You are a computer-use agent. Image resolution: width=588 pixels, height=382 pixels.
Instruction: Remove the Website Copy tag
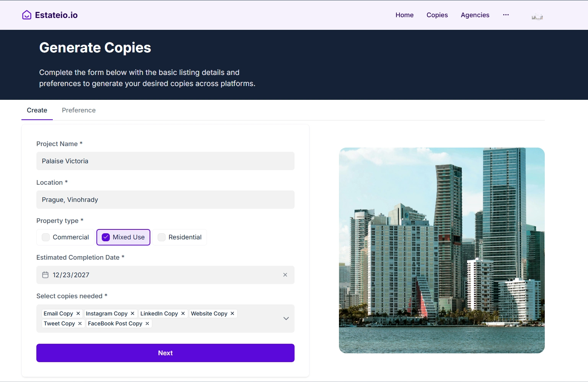232,314
